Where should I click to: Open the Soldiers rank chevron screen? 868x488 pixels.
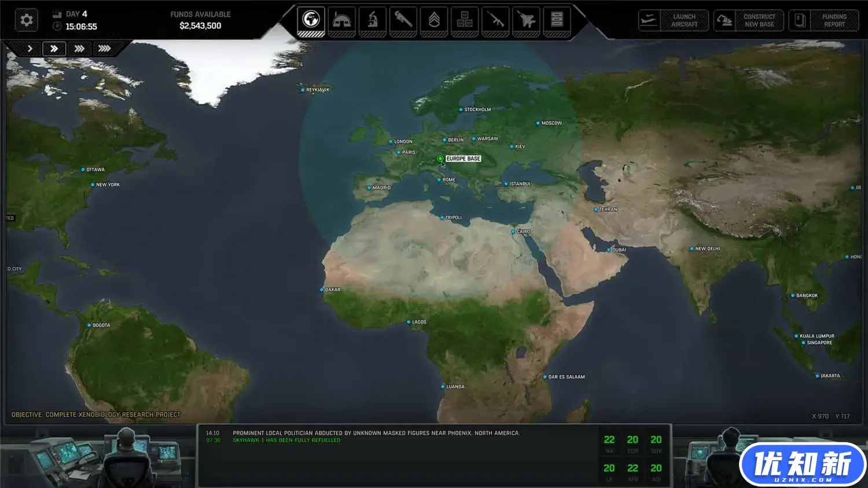pos(434,20)
